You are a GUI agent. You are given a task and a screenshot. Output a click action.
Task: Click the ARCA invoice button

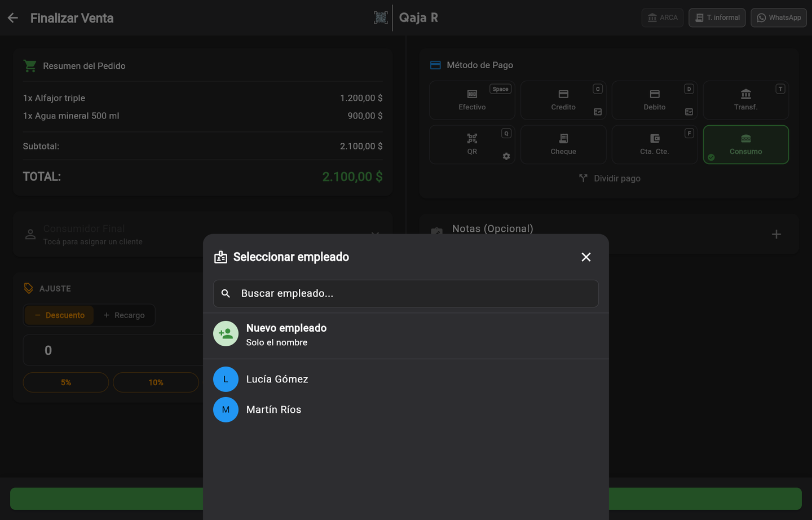tap(663, 17)
